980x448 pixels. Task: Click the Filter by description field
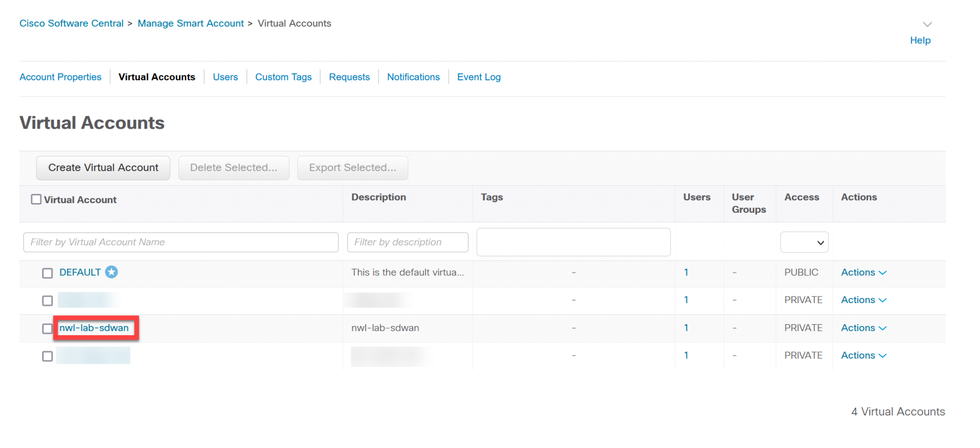407,242
